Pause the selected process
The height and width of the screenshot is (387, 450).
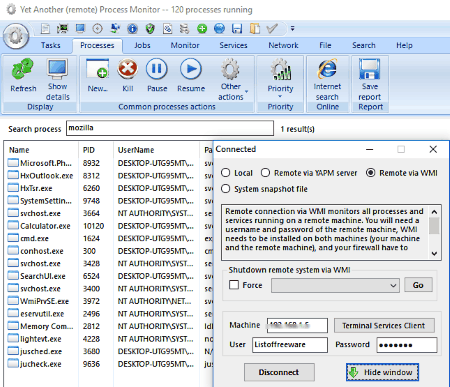coord(157,75)
